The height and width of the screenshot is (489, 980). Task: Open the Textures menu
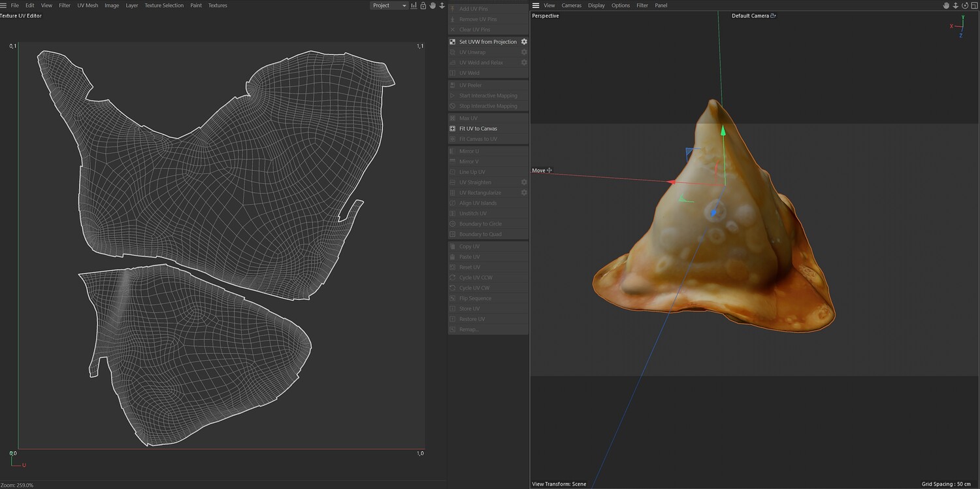point(218,5)
